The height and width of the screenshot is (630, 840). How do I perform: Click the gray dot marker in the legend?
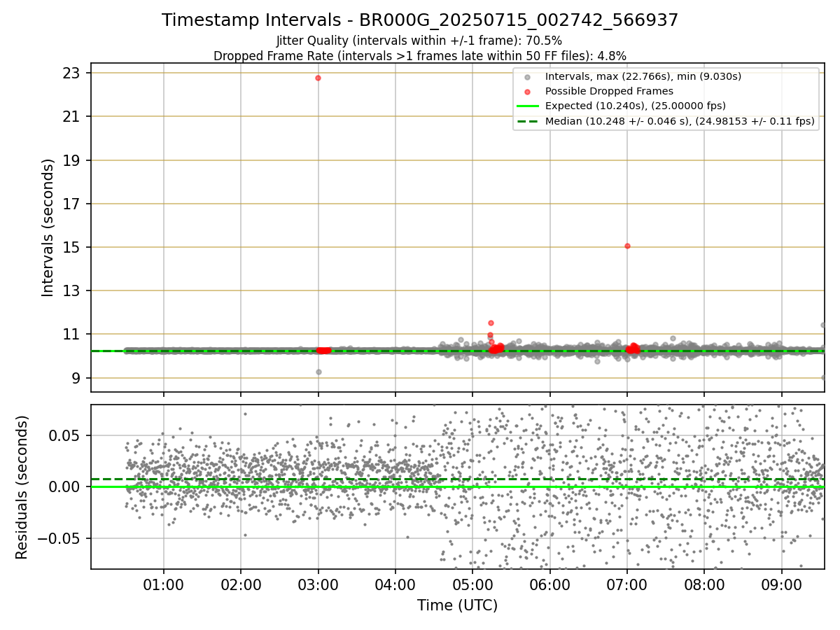pos(527,77)
